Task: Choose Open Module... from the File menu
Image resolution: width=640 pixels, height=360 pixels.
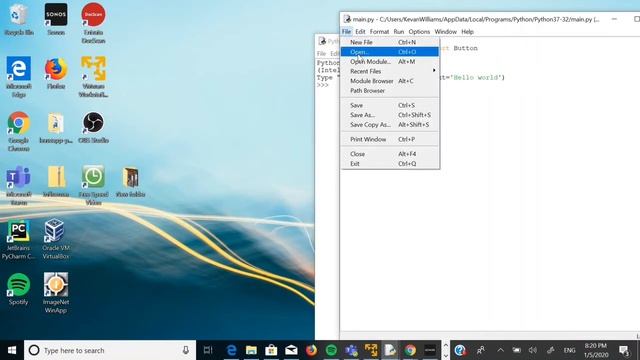Action: 390,62
